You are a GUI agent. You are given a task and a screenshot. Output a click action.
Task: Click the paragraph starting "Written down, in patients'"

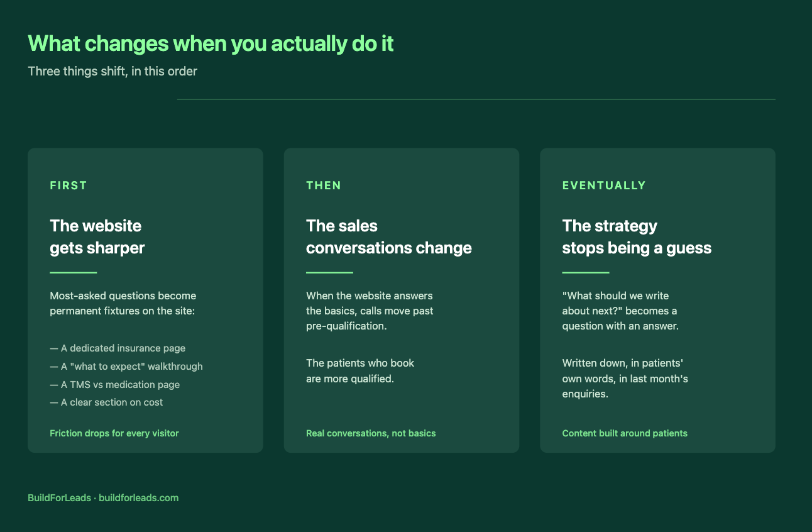(x=625, y=379)
